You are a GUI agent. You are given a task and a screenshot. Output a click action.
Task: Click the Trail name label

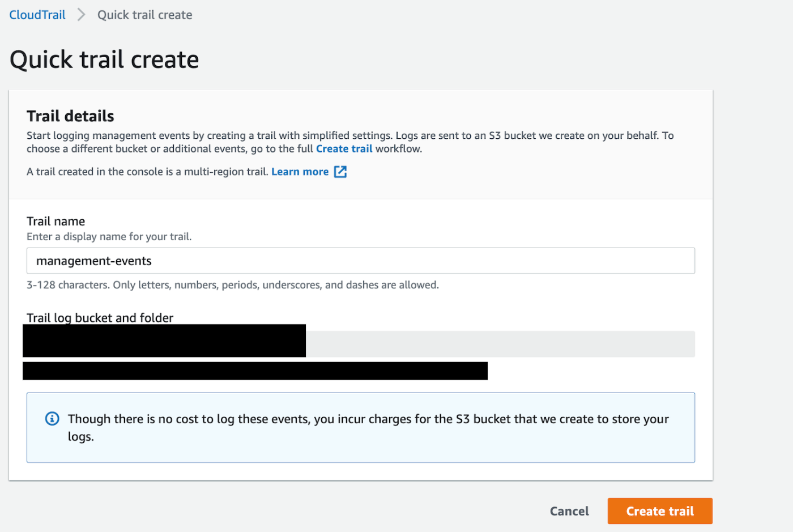point(56,221)
